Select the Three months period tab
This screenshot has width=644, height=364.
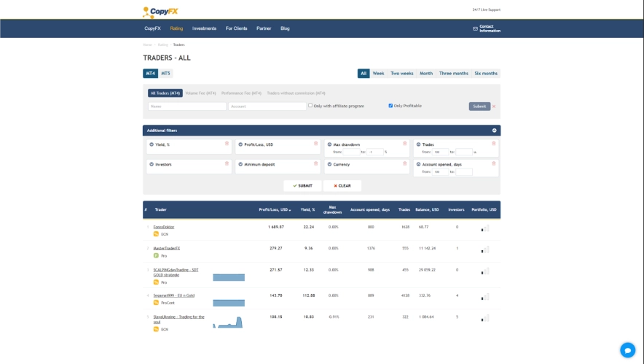click(x=453, y=74)
